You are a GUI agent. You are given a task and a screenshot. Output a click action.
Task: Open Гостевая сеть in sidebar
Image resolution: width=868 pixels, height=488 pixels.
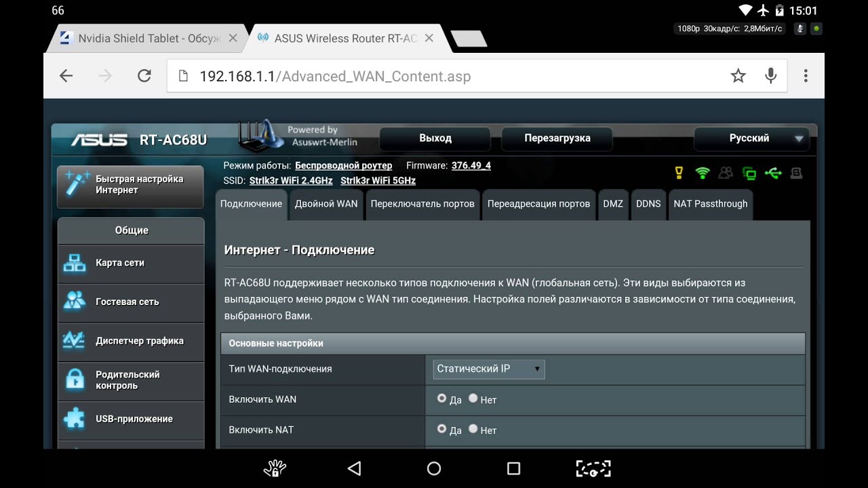click(131, 302)
